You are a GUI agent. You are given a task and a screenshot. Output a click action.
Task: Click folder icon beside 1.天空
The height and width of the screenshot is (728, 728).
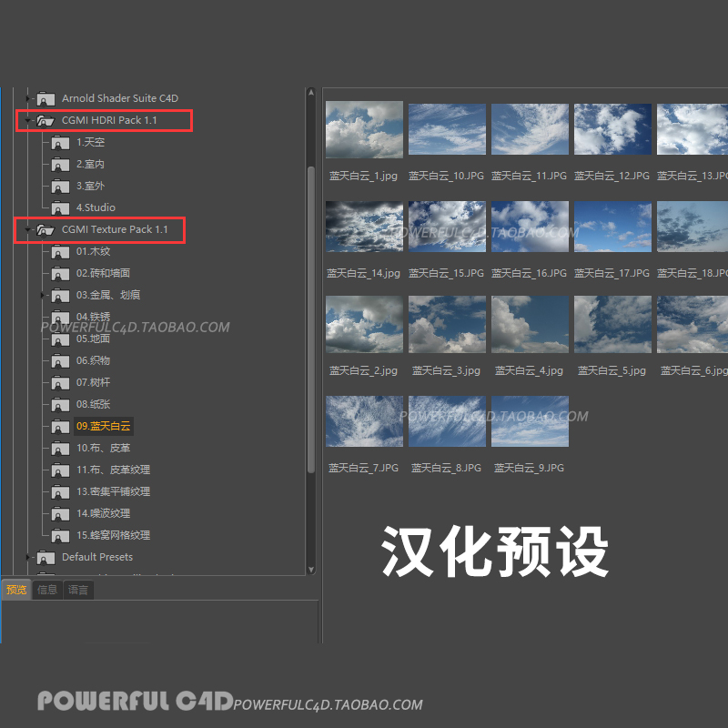tap(60, 143)
